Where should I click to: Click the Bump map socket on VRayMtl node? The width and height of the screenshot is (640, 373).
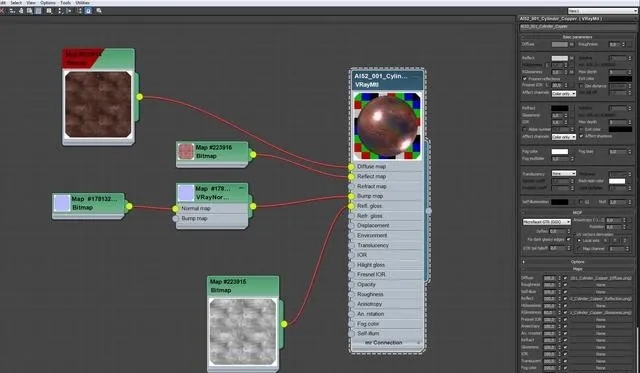point(351,196)
